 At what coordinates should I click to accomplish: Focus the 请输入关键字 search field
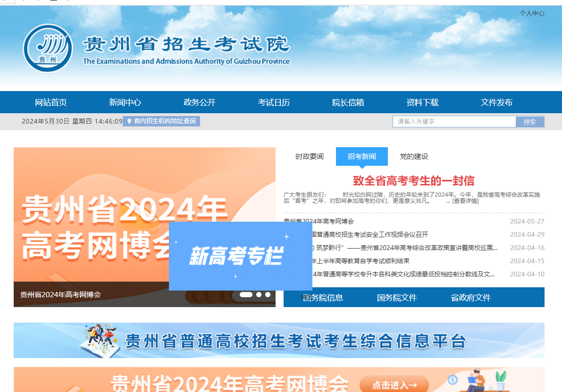(454, 122)
